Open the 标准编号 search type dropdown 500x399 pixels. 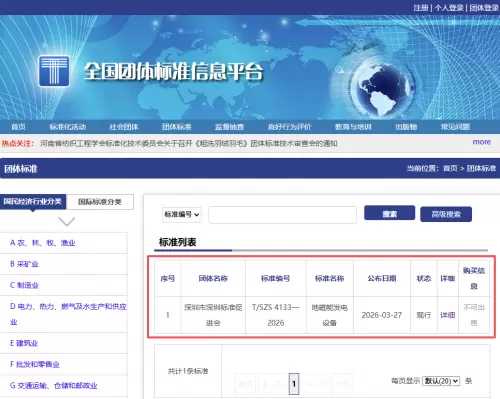coord(182,214)
